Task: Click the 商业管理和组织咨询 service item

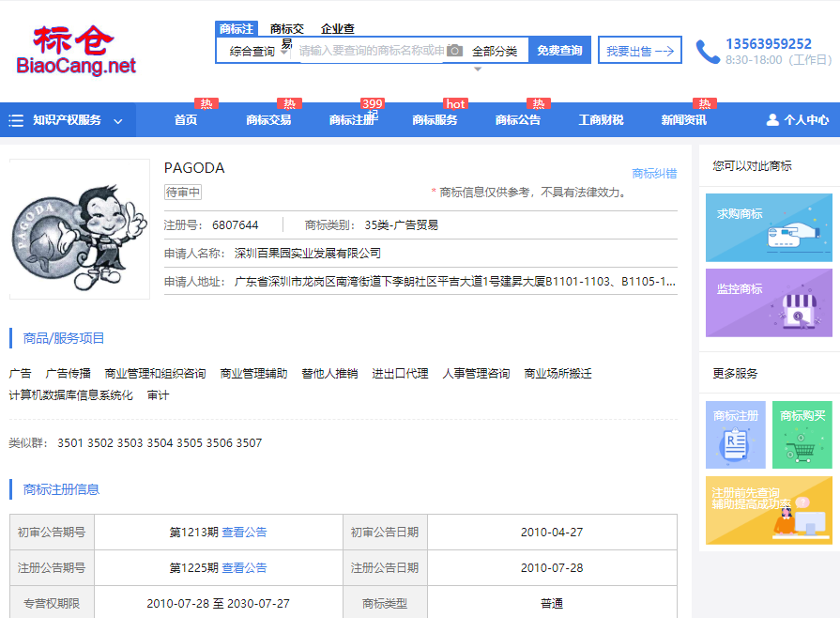Action: 156,374
